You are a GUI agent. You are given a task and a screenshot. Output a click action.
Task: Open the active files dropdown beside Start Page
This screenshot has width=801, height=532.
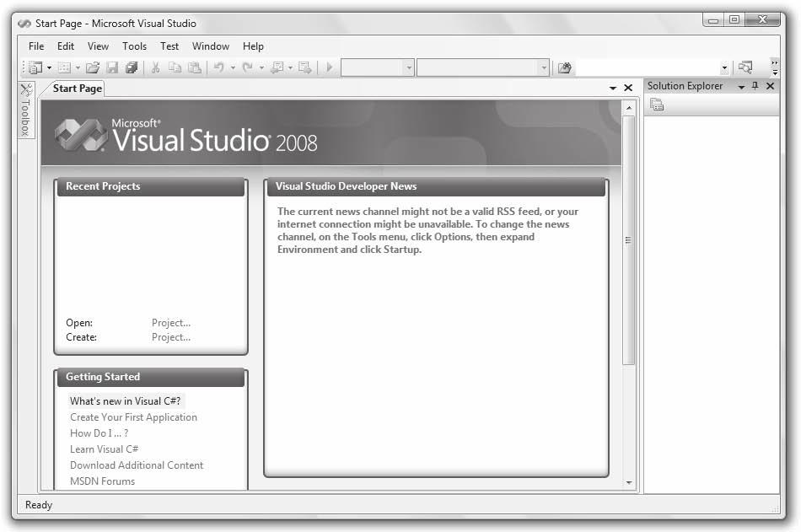pyautogui.click(x=612, y=89)
